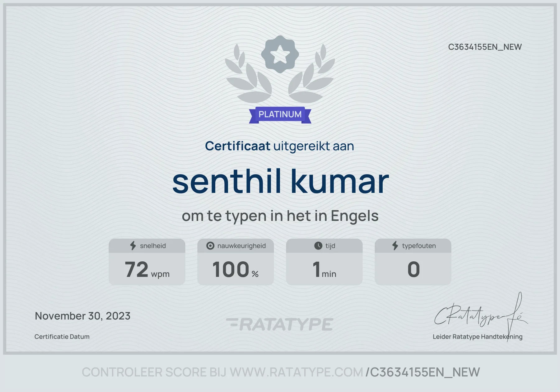The image size is (560, 392).
Task: Click the Ratatype logo at bottom center
Action: (x=280, y=324)
